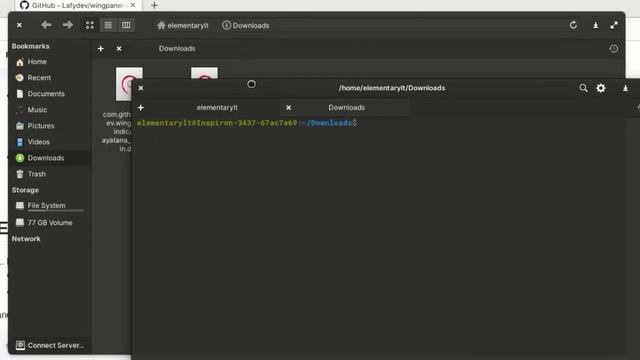Screen dimensions: 640x360
Task: Close the Downloads tab in Files
Action: 119,49
